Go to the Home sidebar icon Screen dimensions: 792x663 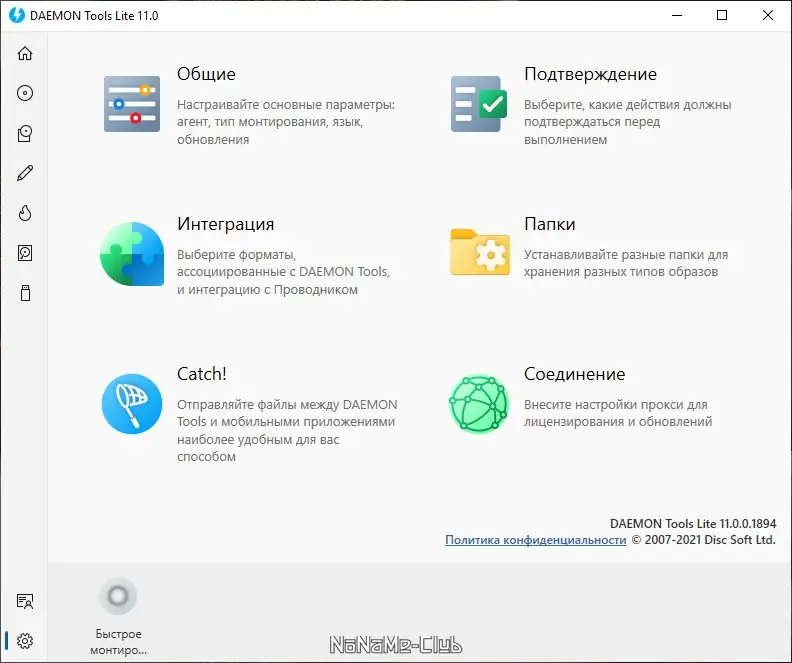point(25,53)
